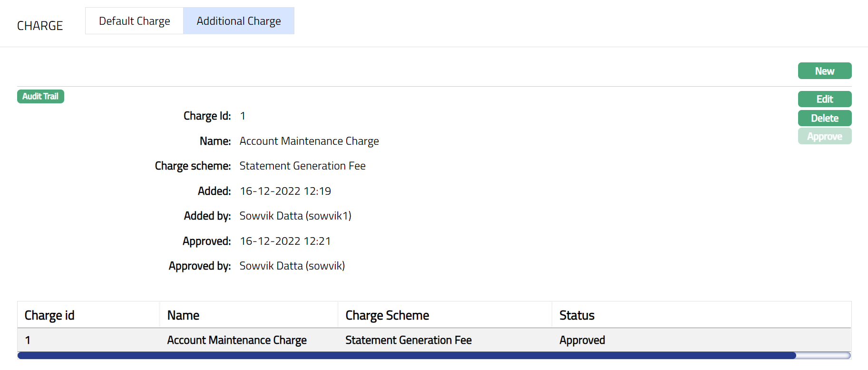Sort by Charge id column header
Screen dimensions: 868x370
point(49,315)
